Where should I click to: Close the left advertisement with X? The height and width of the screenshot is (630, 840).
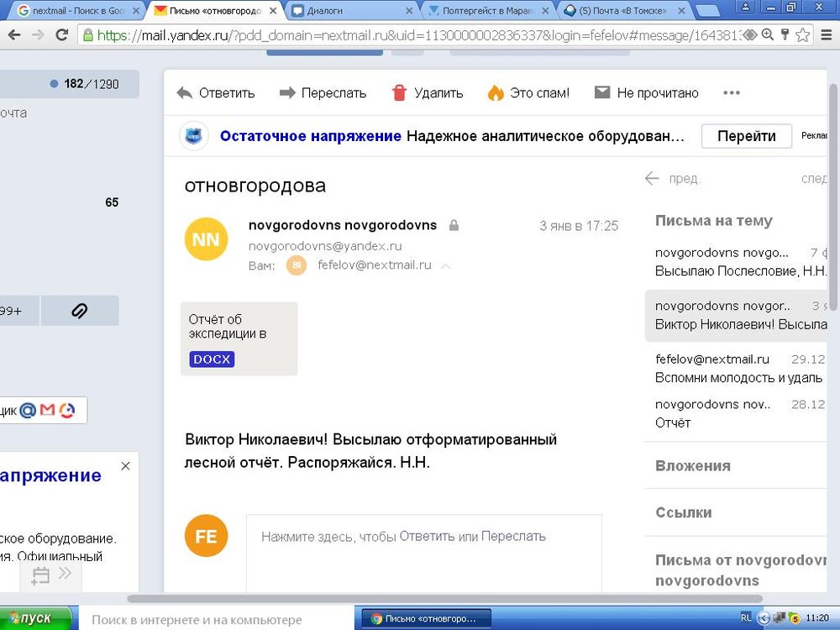pyautogui.click(x=125, y=465)
